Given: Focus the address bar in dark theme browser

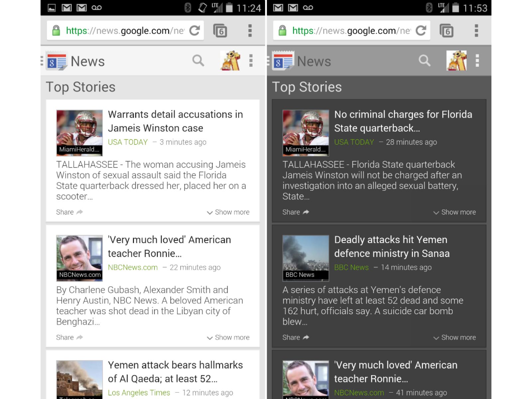Looking at the screenshot, I should point(351,31).
